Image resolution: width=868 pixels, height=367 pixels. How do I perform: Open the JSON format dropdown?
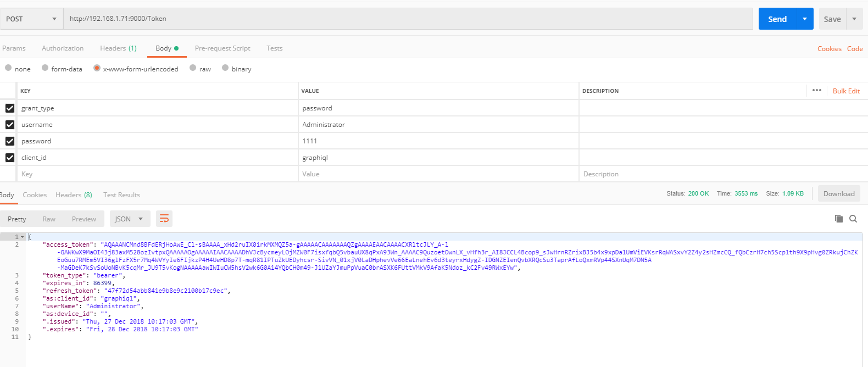coord(129,219)
